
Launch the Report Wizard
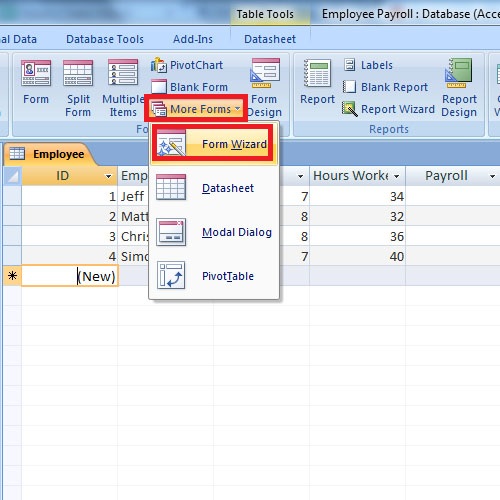click(388, 109)
